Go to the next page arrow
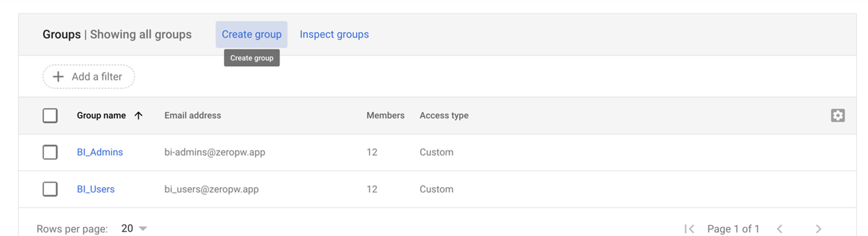The image size is (868, 236). point(818,229)
